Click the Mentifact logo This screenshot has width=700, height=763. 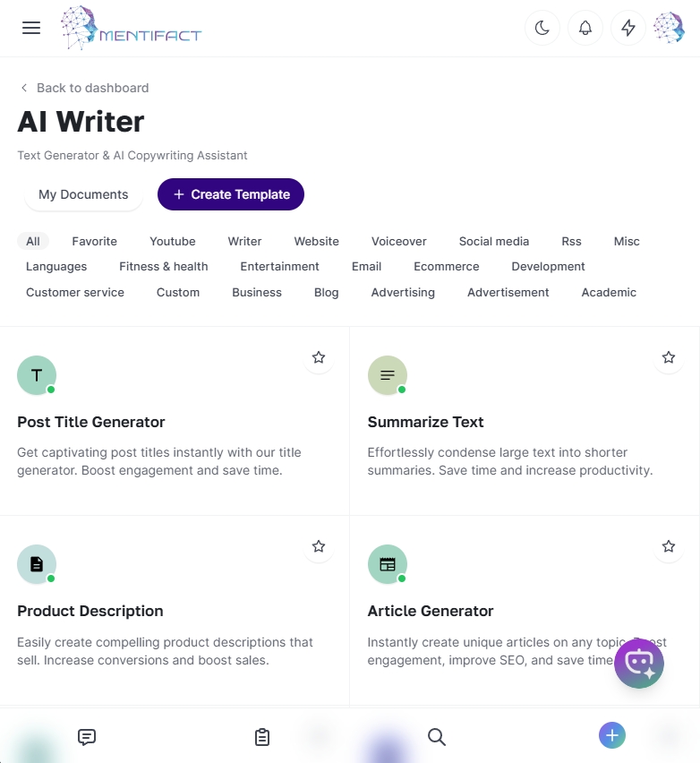click(x=132, y=28)
